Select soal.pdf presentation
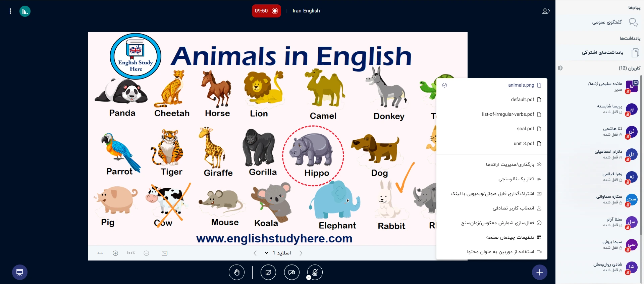644x284 pixels. (x=492, y=129)
